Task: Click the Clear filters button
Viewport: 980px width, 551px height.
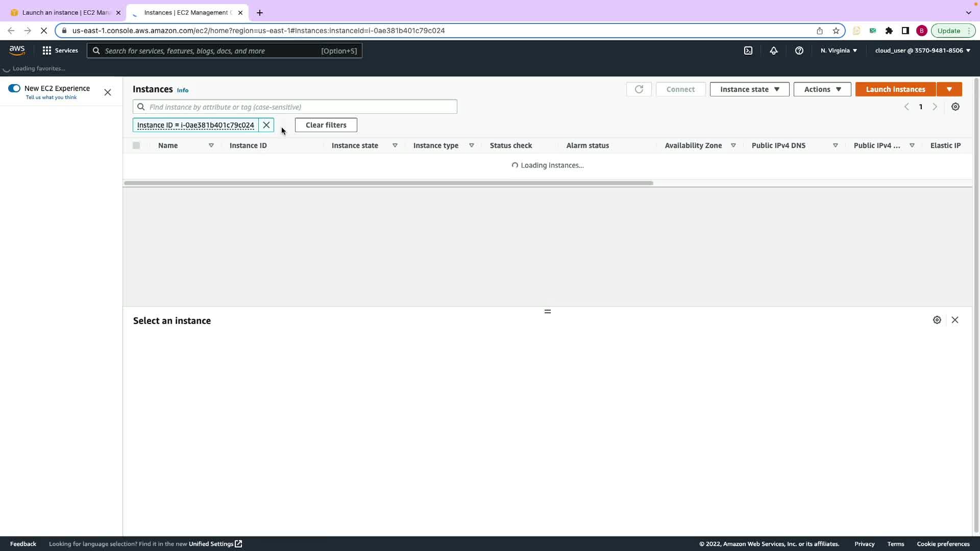Action: pyautogui.click(x=326, y=125)
